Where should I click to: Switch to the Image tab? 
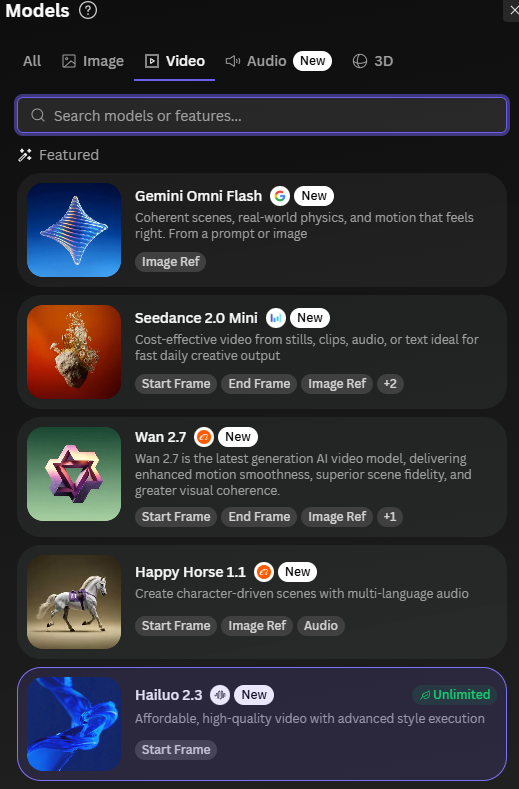(x=93, y=61)
